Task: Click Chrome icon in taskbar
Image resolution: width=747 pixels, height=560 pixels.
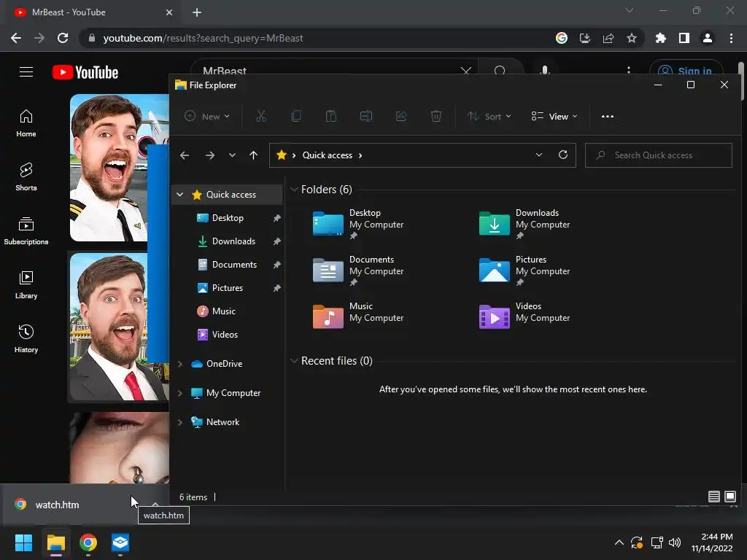Action: click(88, 542)
